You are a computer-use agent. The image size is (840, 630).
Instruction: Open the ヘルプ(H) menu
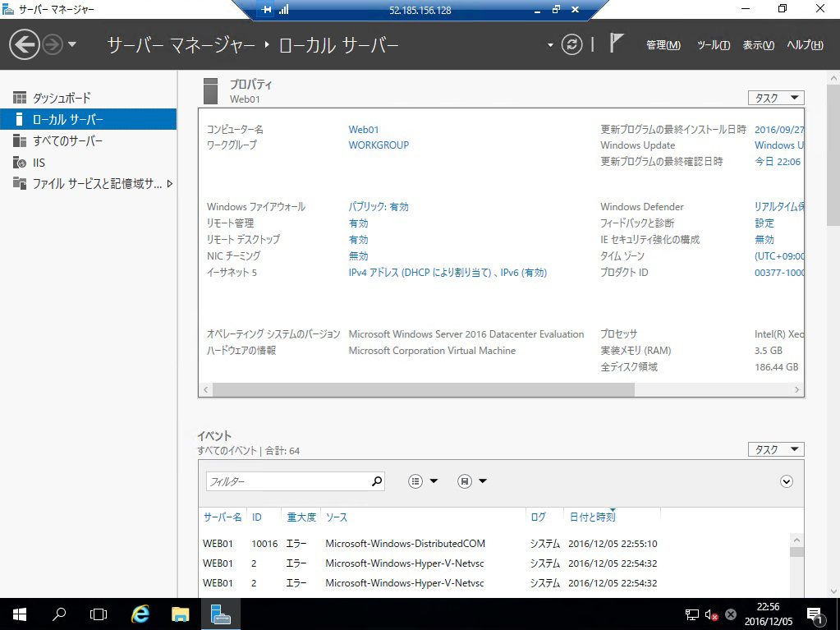pos(805,45)
